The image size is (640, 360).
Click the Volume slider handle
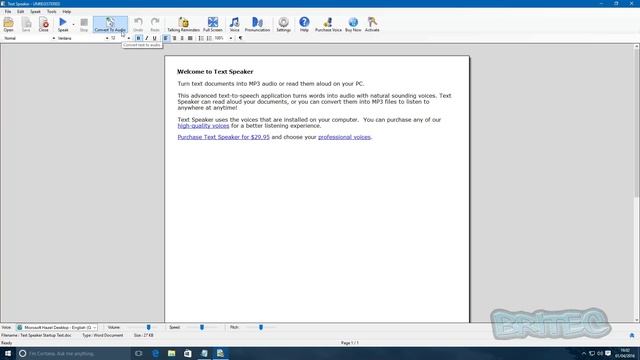pyautogui.click(x=149, y=327)
